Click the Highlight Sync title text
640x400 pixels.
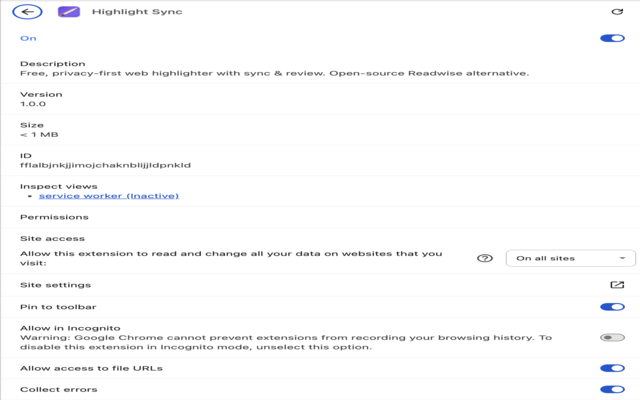coord(137,11)
